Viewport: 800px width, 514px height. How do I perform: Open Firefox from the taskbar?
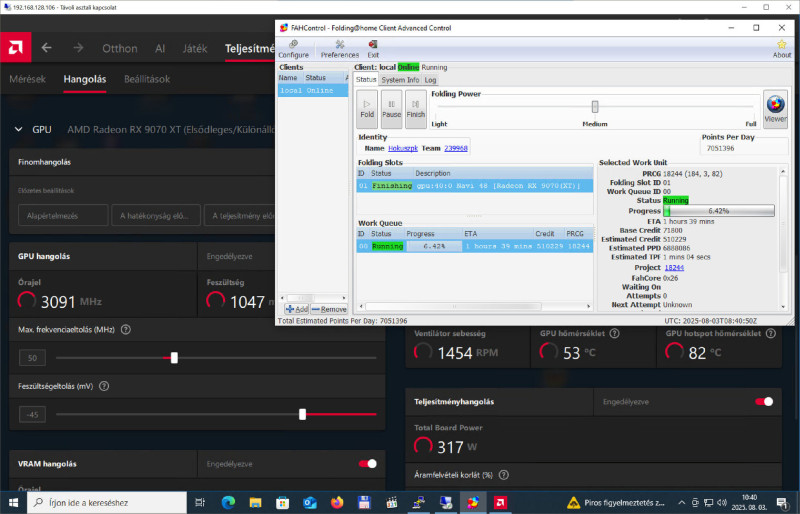(337, 503)
